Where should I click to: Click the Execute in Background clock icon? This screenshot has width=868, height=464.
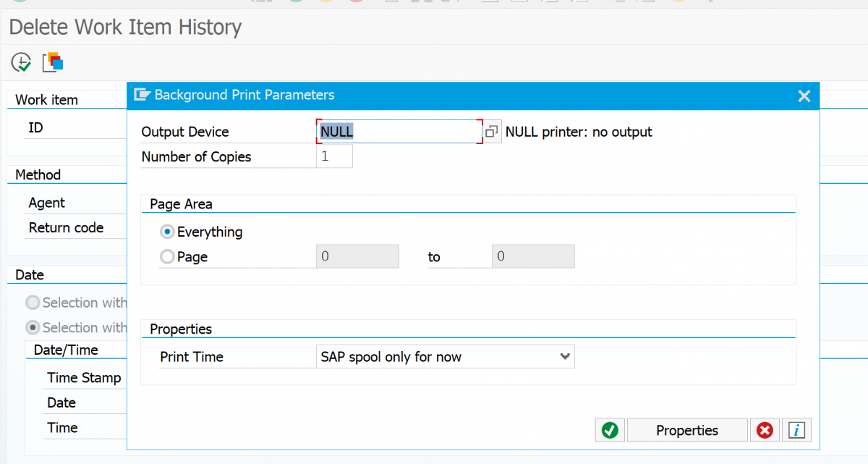[20, 62]
